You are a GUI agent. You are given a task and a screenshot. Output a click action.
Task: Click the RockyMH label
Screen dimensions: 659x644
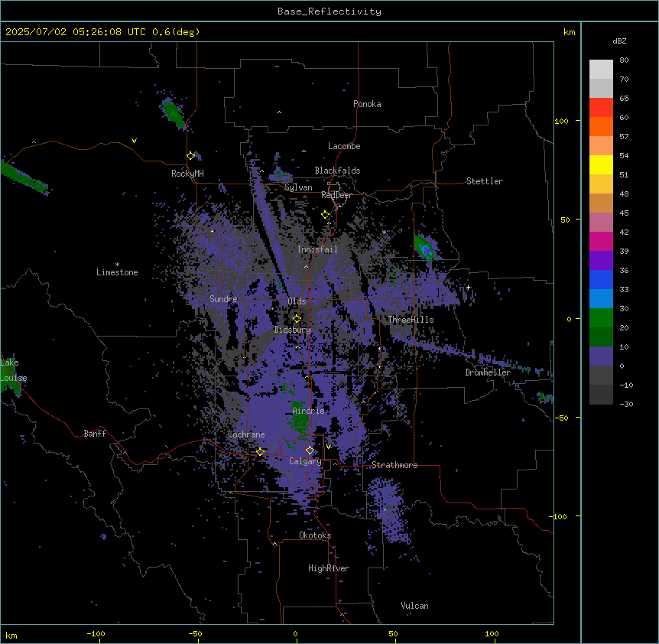point(187,174)
